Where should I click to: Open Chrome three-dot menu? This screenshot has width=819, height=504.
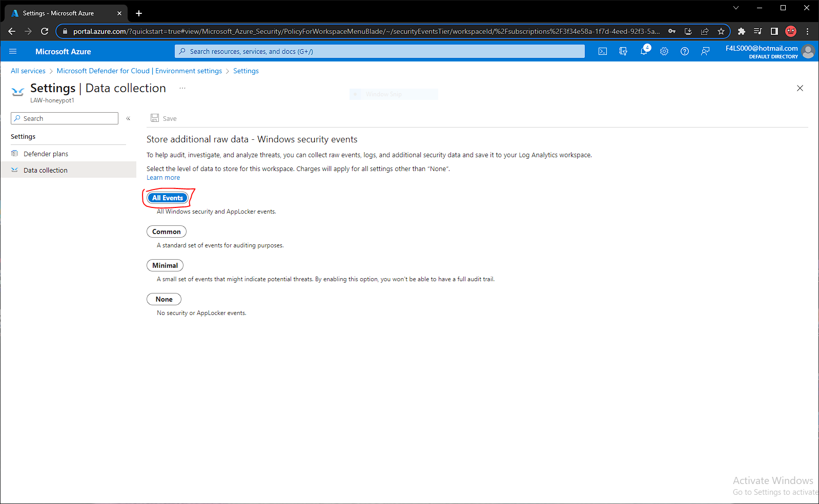(807, 31)
